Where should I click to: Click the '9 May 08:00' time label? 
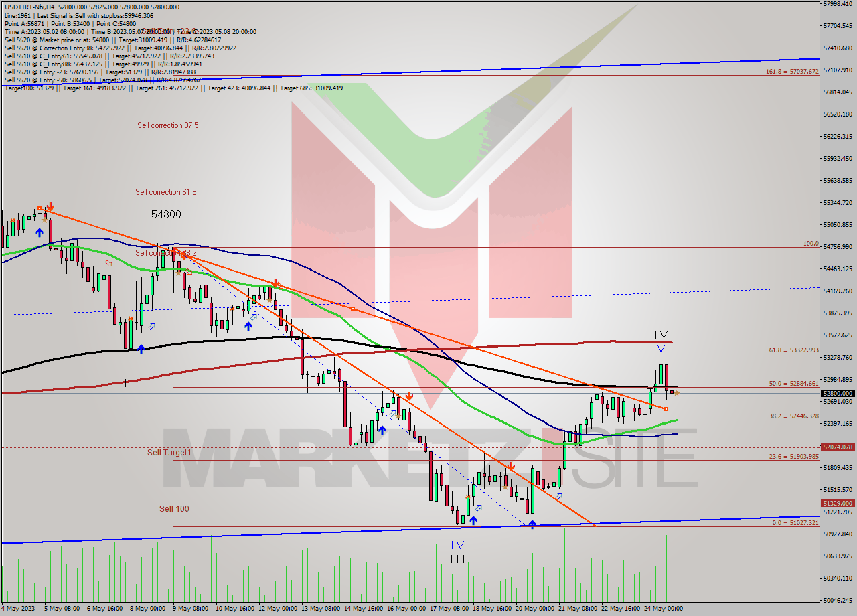(x=191, y=609)
